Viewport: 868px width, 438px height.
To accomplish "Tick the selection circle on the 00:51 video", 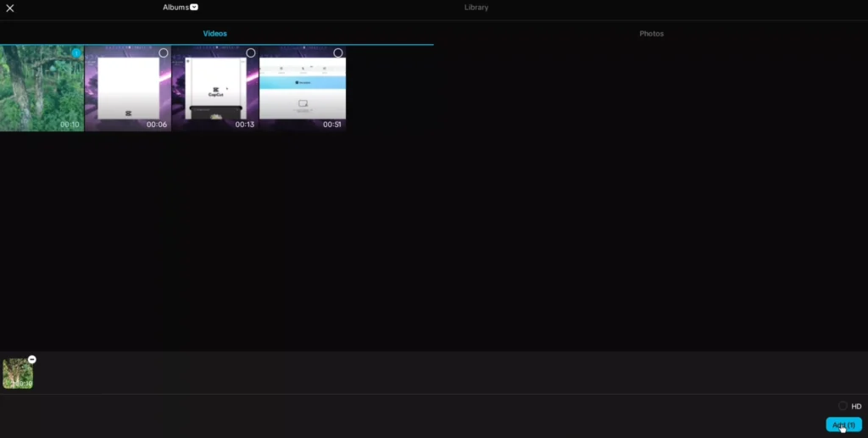I will coord(338,53).
